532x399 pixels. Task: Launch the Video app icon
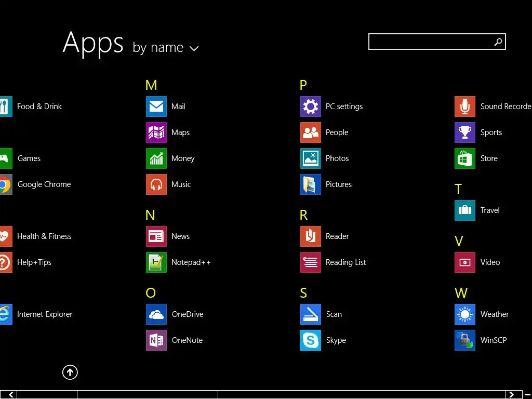465,262
